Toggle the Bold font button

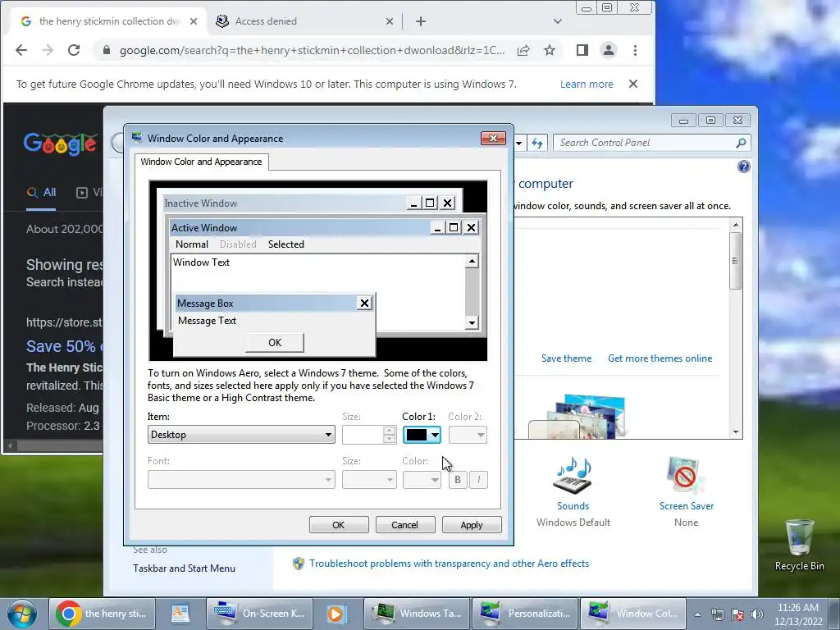(458, 479)
